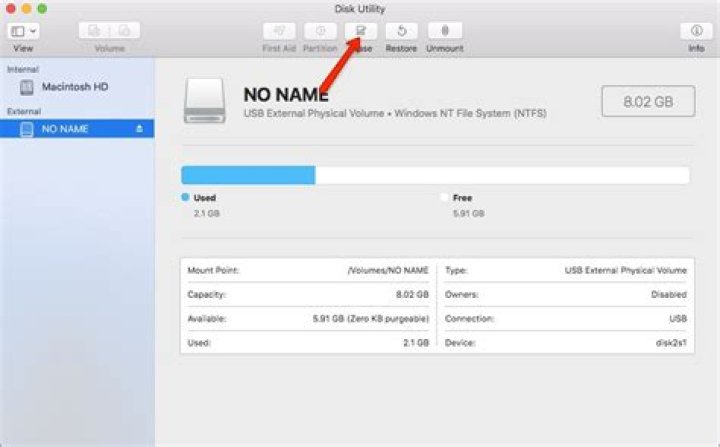Click the disk2s1 device value
The height and width of the screenshot is (447, 720).
671,343
